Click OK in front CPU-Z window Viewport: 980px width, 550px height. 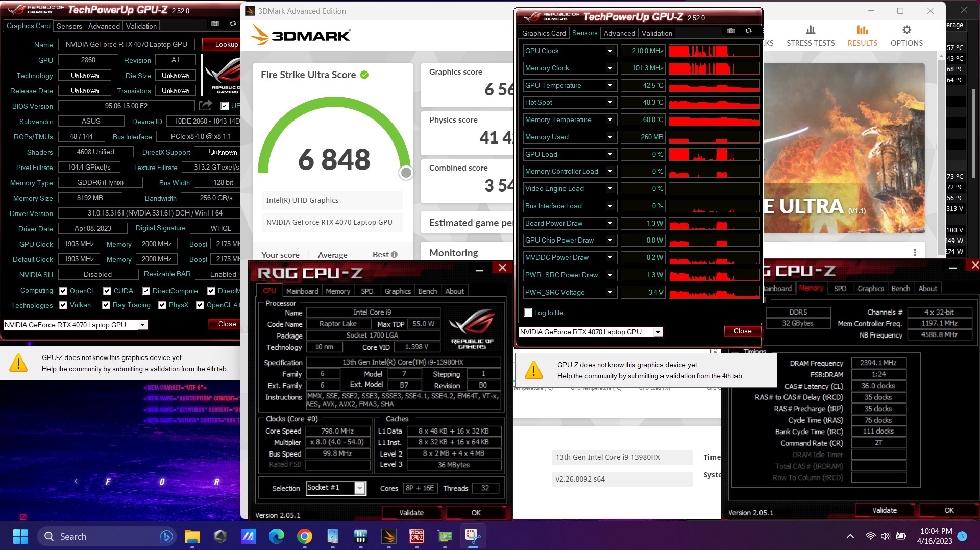[476, 512]
